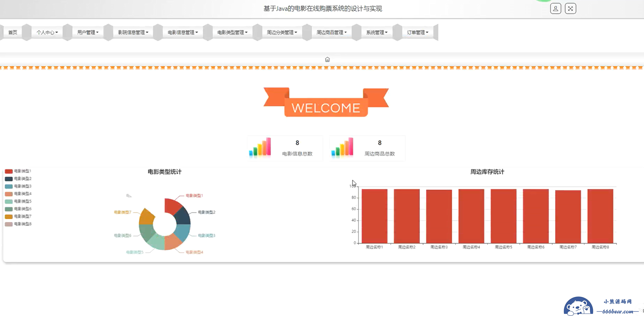The height and width of the screenshot is (316, 644).
Task: Click the bar for 周边名称7
Action: tap(568, 217)
